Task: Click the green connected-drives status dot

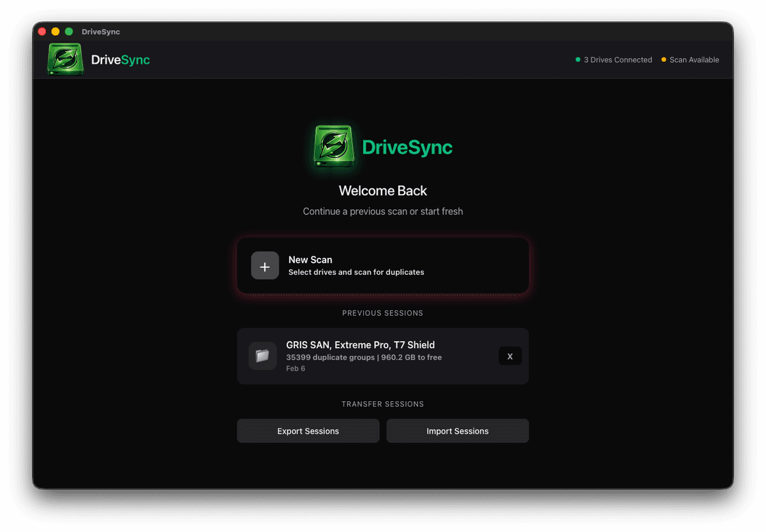Action: [576, 59]
